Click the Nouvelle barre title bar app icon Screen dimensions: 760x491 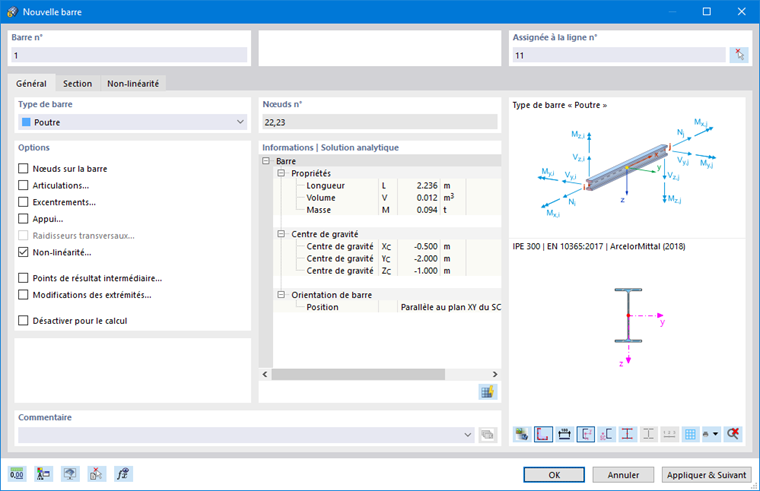pyautogui.click(x=12, y=12)
